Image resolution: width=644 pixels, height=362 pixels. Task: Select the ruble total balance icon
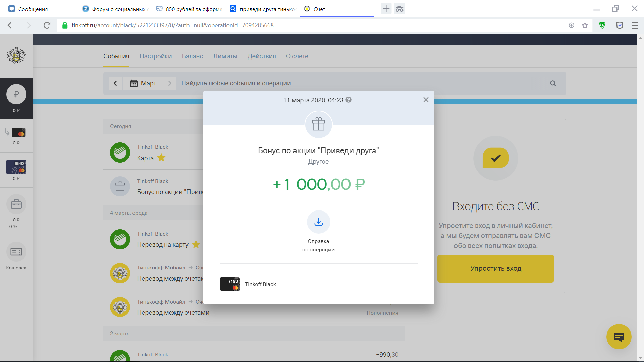tap(16, 94)
